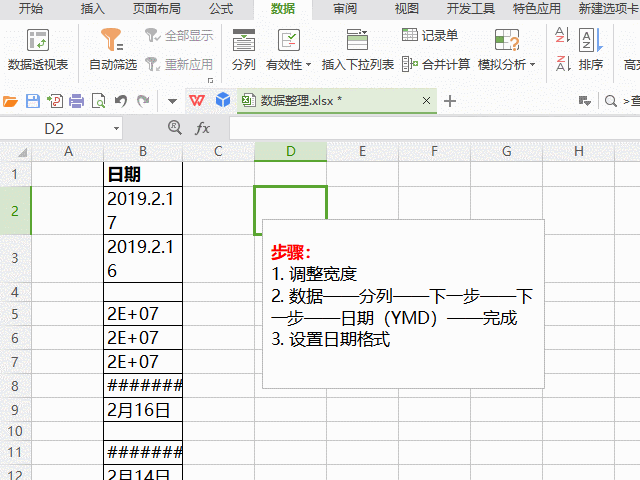Close the 数据整理.xlsx tab
The image size is (640, 480).
click(426, 100)
